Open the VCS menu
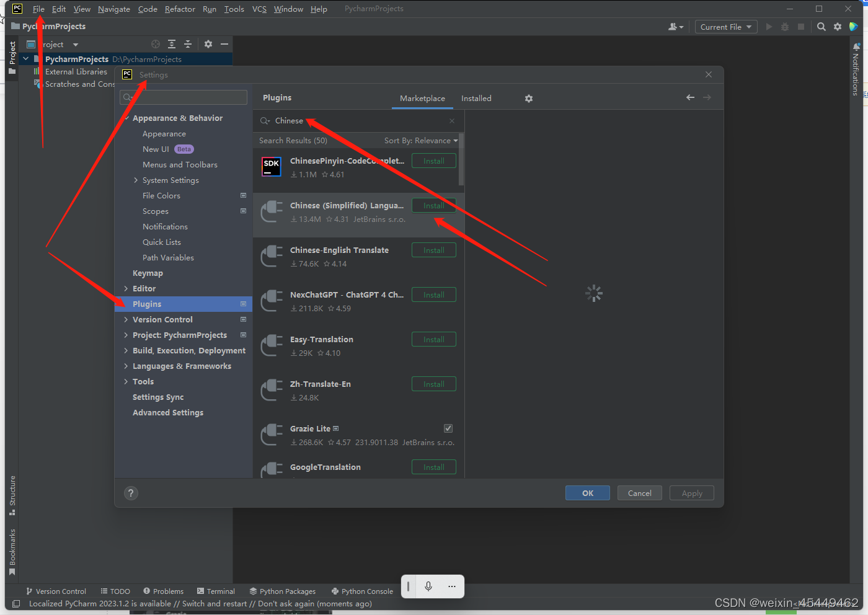The height and width of the screenshot is (615, 868). click(259, 9)
